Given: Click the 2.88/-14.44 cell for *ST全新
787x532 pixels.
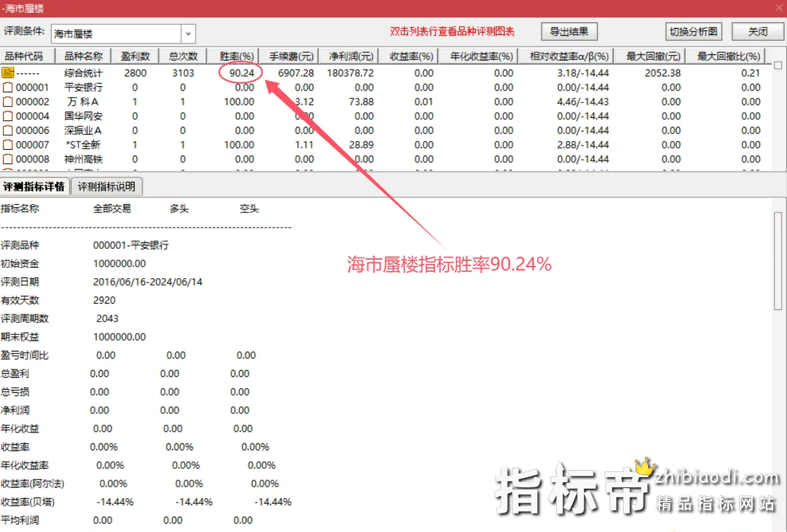Looking at the screenshot, I should tap(583, 145).
